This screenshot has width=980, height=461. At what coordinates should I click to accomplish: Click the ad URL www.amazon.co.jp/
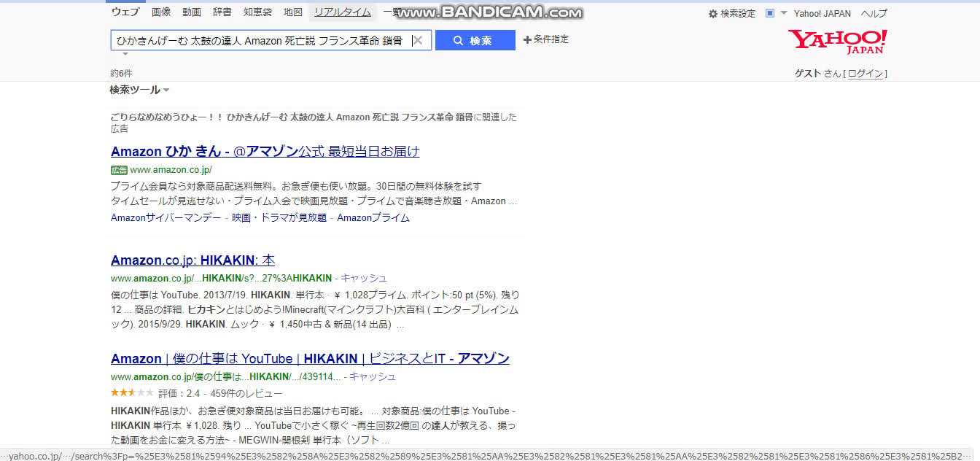171,170
